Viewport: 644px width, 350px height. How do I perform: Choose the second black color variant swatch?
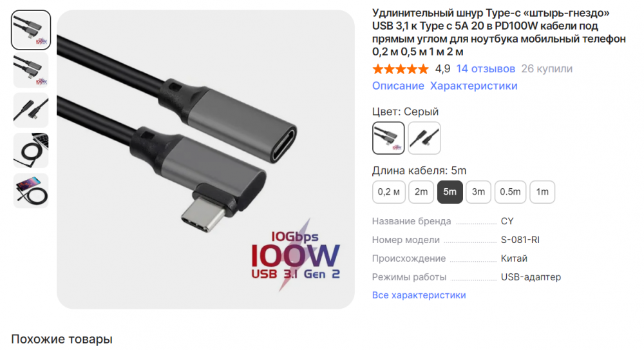click(x=424, y=138)
